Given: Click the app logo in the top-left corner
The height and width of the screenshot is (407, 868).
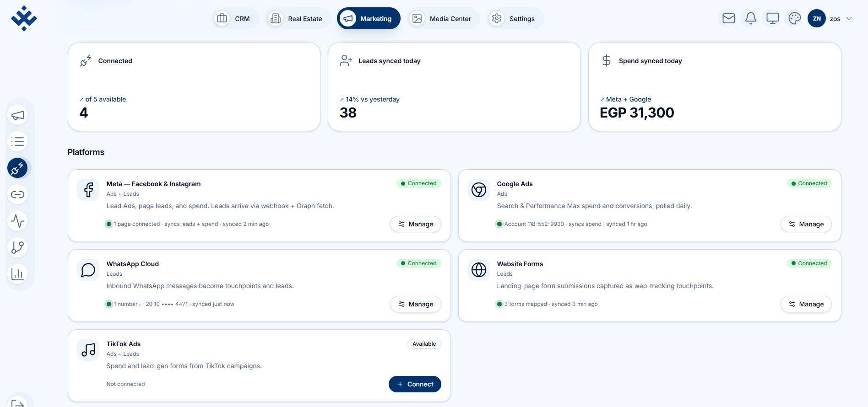Looking at the screenshot, I should (x=24, y=19).
